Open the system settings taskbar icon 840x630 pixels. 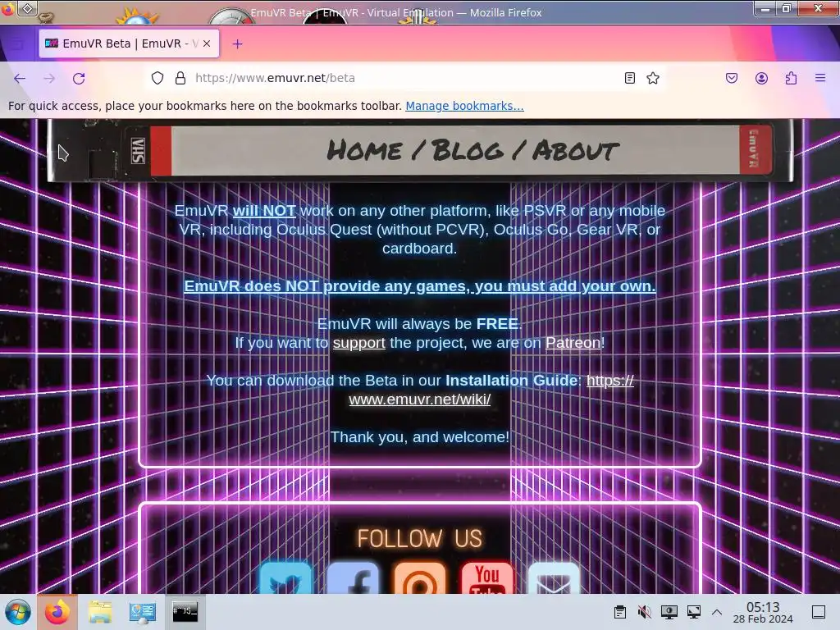(x=142, y=612)
